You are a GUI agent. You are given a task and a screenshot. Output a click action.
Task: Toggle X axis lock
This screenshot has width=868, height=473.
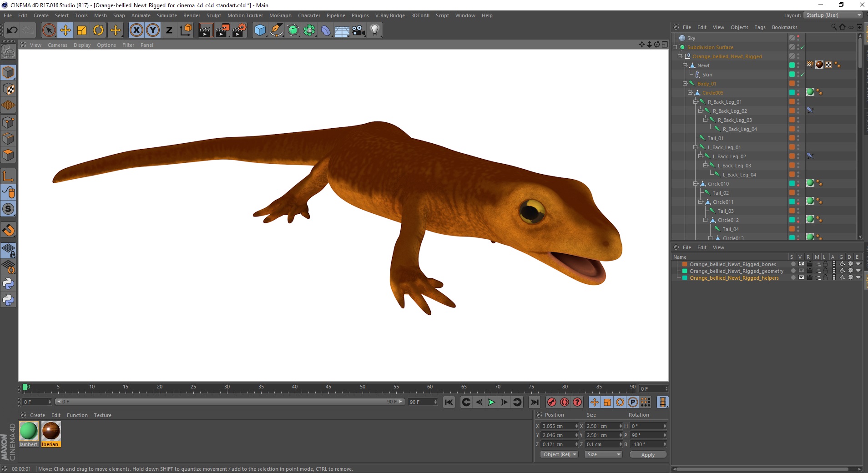point(136,30)
